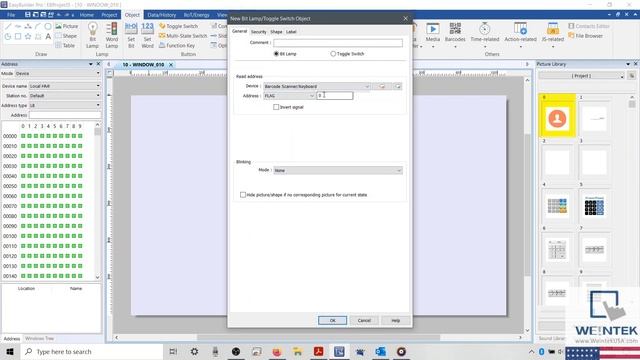Open the FLAG address type dropdown
This screenshot has width=640, height=360.
[x=289, y=96]
